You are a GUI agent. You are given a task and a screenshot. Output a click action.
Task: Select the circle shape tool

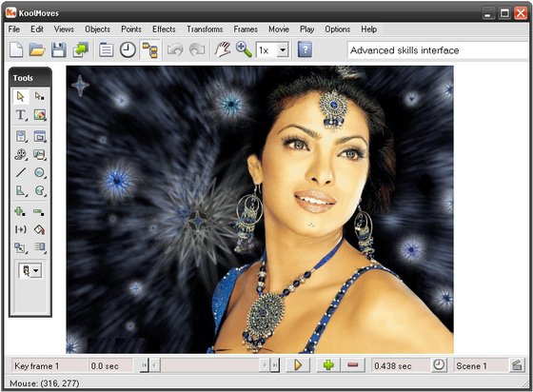tap(39, 172)
